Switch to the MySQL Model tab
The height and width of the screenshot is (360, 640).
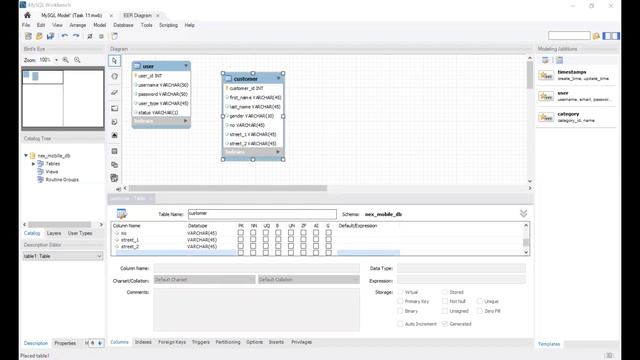click(72, 16)
